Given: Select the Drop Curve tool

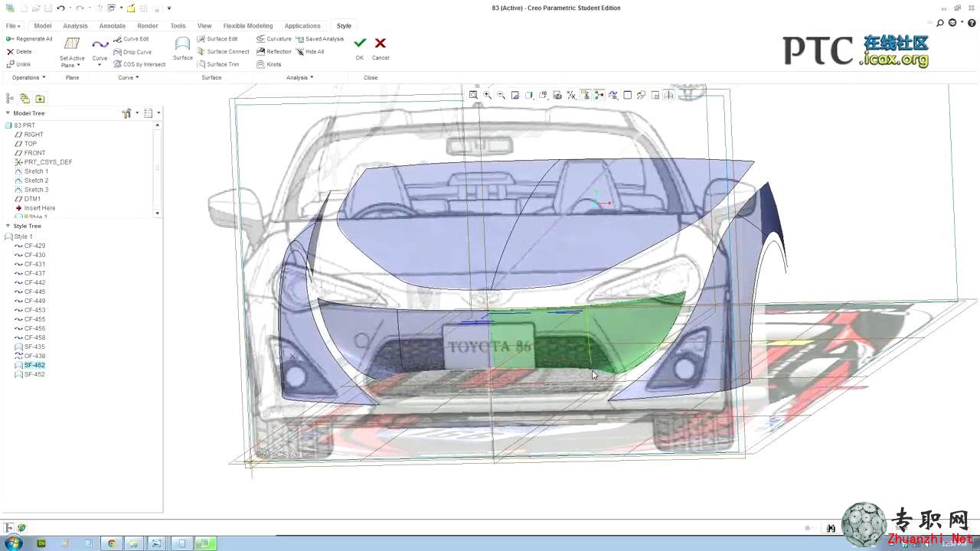Looking at the screenshot, I should pyautogui.click(x=132, y=52).
